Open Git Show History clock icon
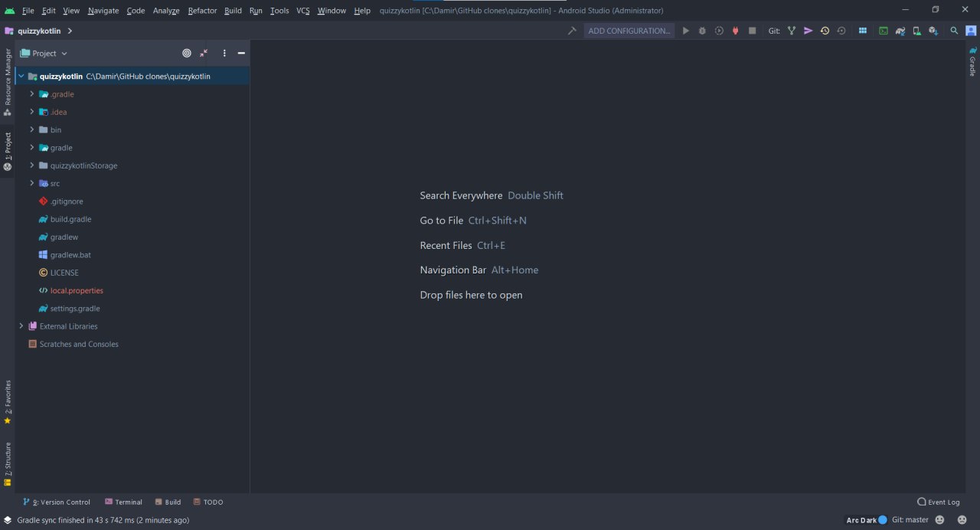This screenshot has width=980, height=530. [x=825, y=31]
